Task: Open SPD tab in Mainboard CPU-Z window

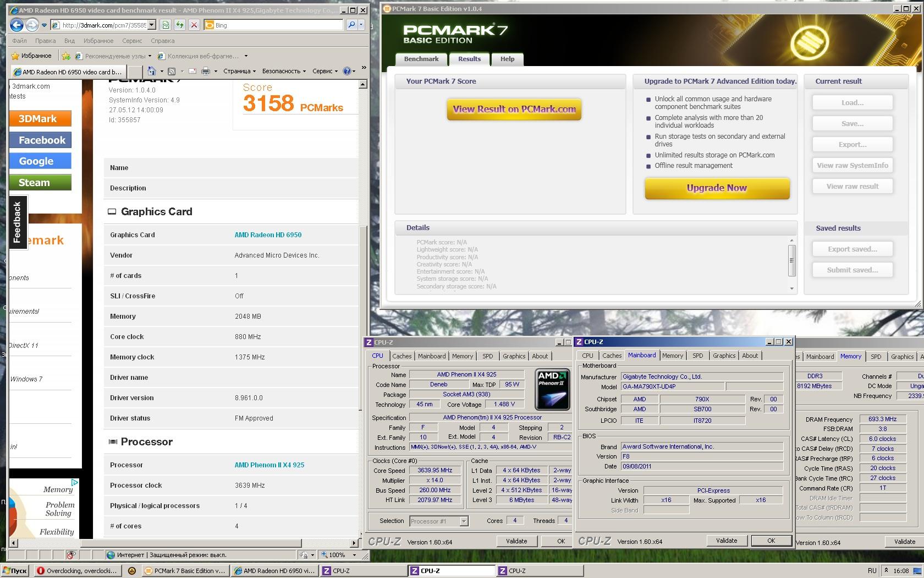Action: point(697,356)
